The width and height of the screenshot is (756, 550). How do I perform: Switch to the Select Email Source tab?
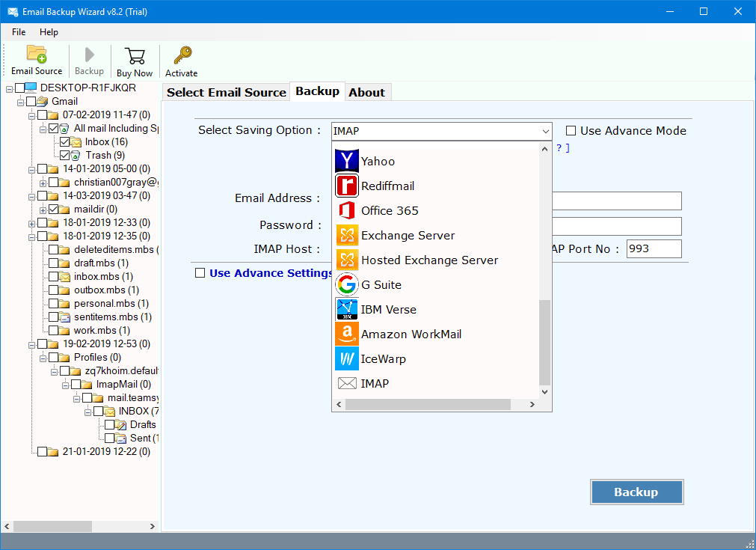click(x=227, y=92)
